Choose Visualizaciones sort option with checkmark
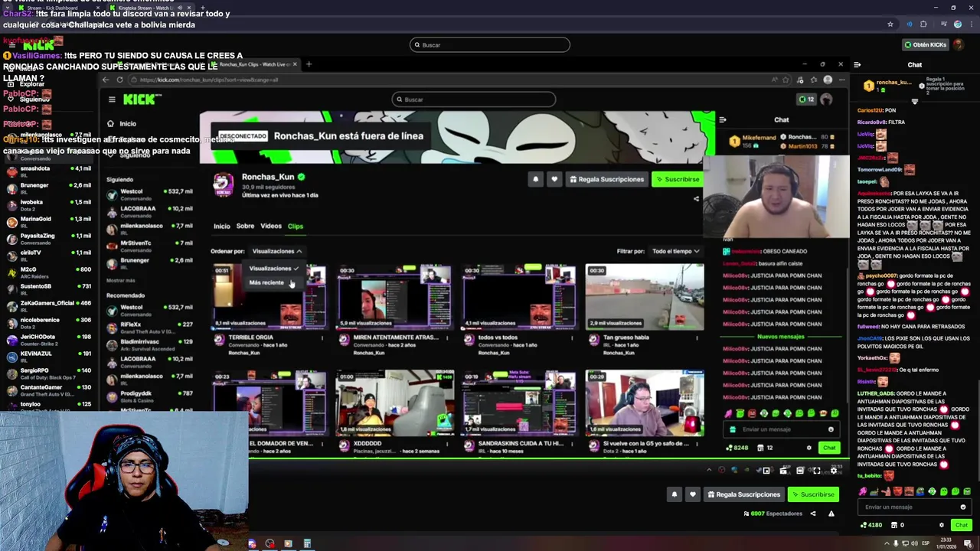This screenshot has height=551, width=980. tap(273, 269)
